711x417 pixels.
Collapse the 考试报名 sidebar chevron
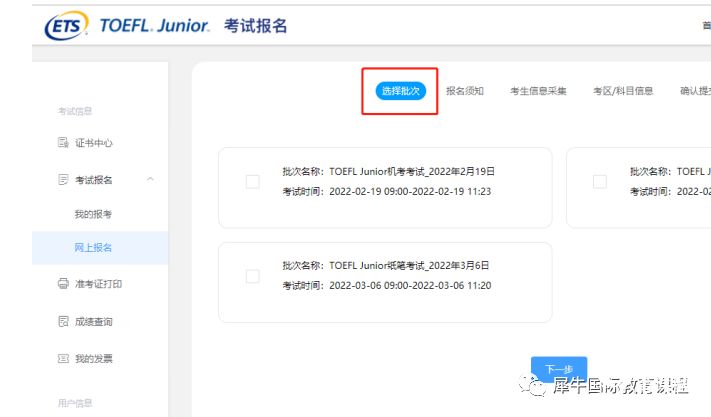(x=151, y=179)
